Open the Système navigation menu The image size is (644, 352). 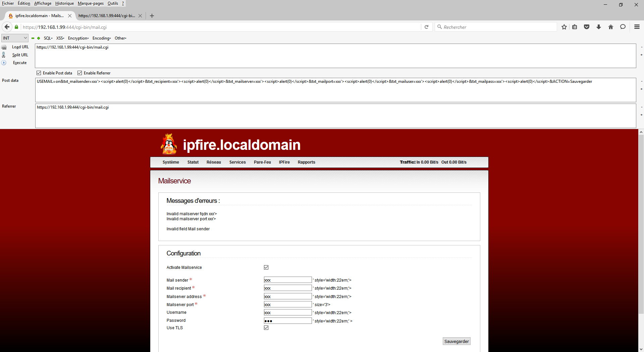click(171, 162)
